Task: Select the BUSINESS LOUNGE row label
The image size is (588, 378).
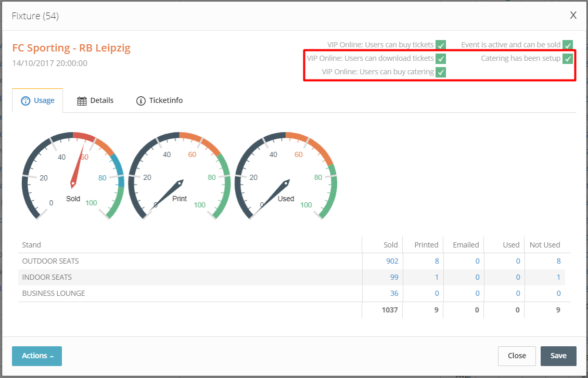Action: pos(54,293)
